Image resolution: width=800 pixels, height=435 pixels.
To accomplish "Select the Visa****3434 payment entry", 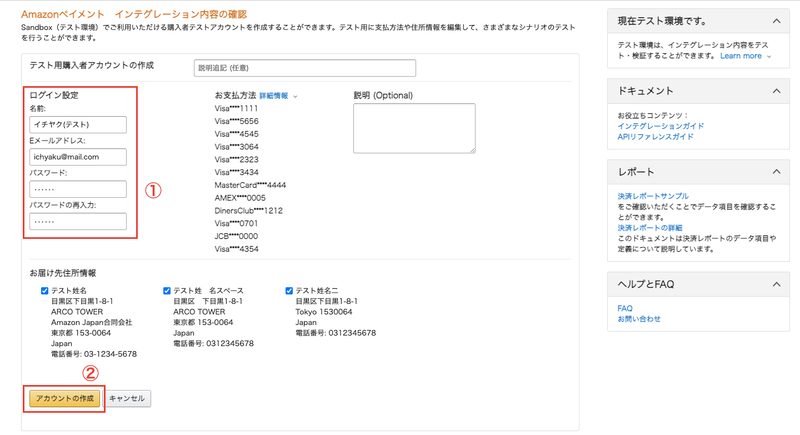I will [236, 172].
